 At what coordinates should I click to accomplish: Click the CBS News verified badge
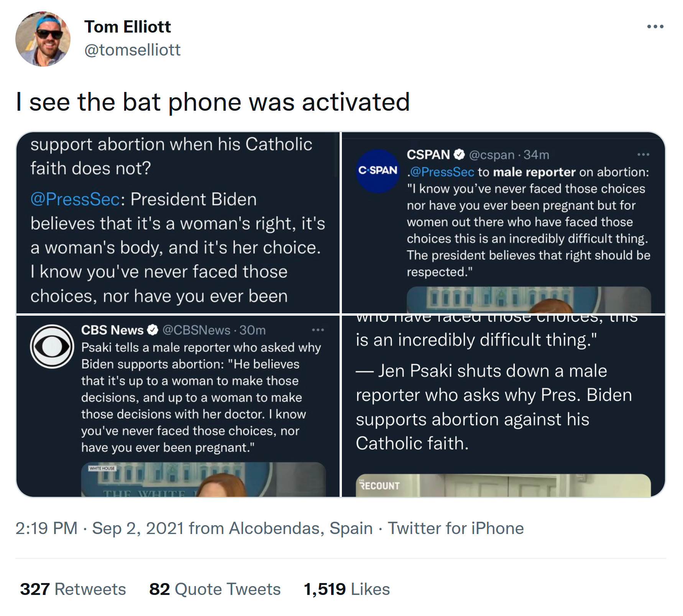(153, 330)
